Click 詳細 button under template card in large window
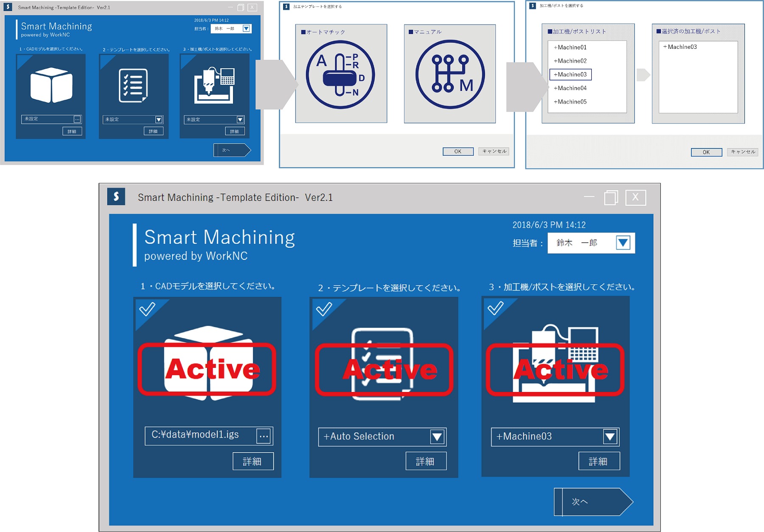764x532 pixels. tap(426, 461)
